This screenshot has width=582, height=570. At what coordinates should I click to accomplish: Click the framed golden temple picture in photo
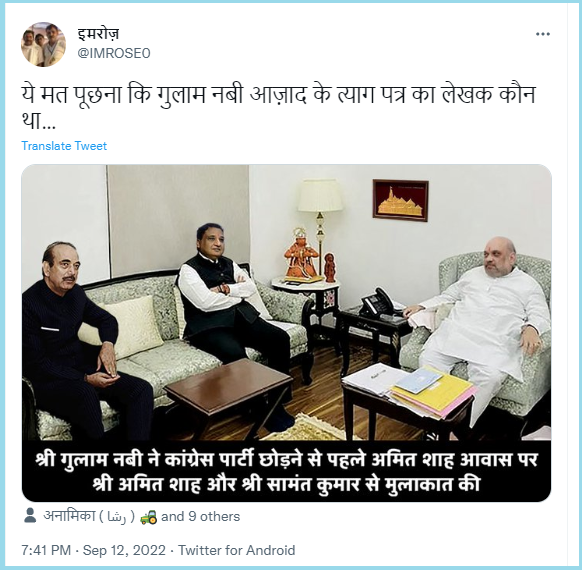click(400, 200)
